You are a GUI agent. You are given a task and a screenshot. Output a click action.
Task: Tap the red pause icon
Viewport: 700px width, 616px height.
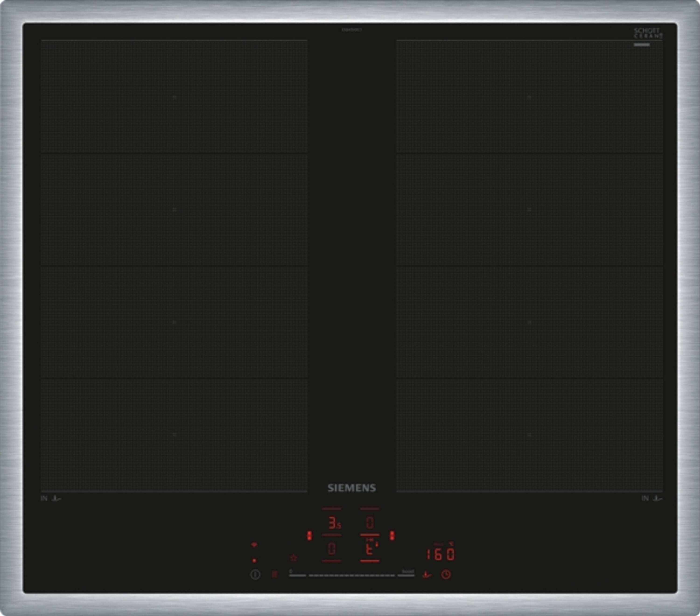coord(274,574)
